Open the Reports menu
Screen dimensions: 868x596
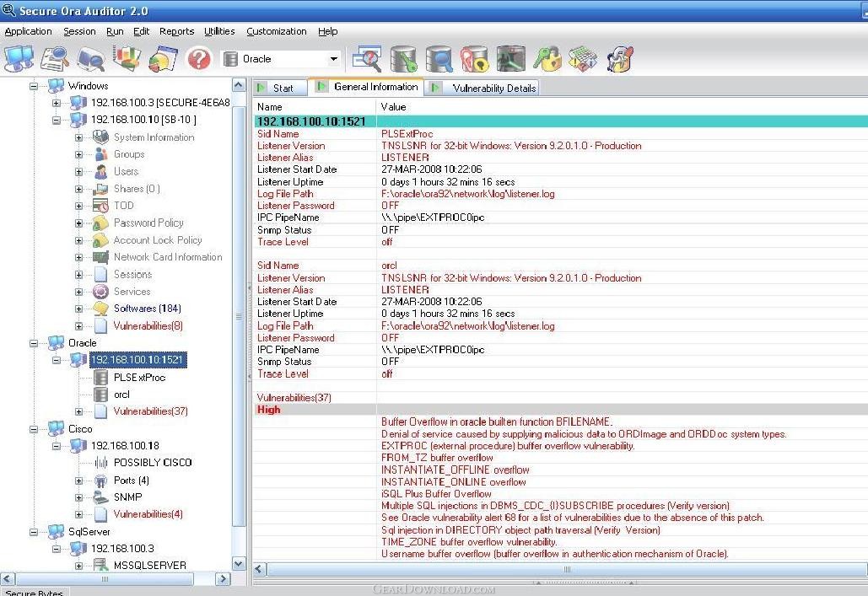coord(176,31)
